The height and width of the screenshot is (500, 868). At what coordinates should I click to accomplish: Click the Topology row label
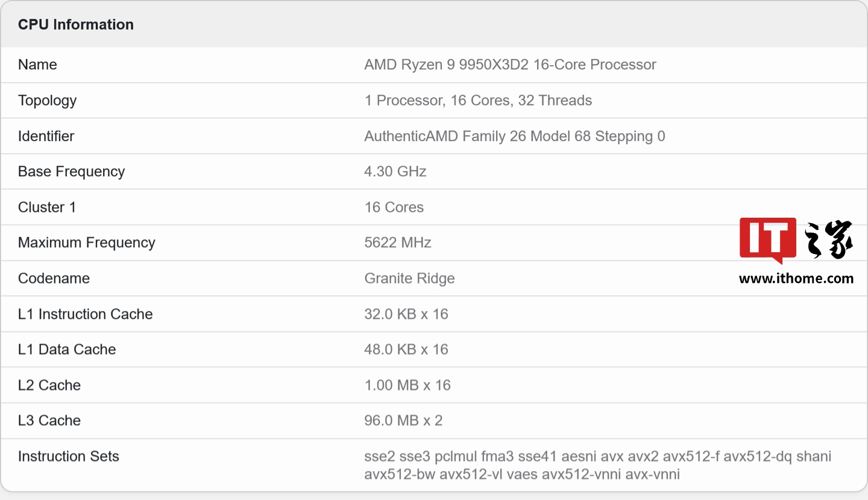click(47, 100)
